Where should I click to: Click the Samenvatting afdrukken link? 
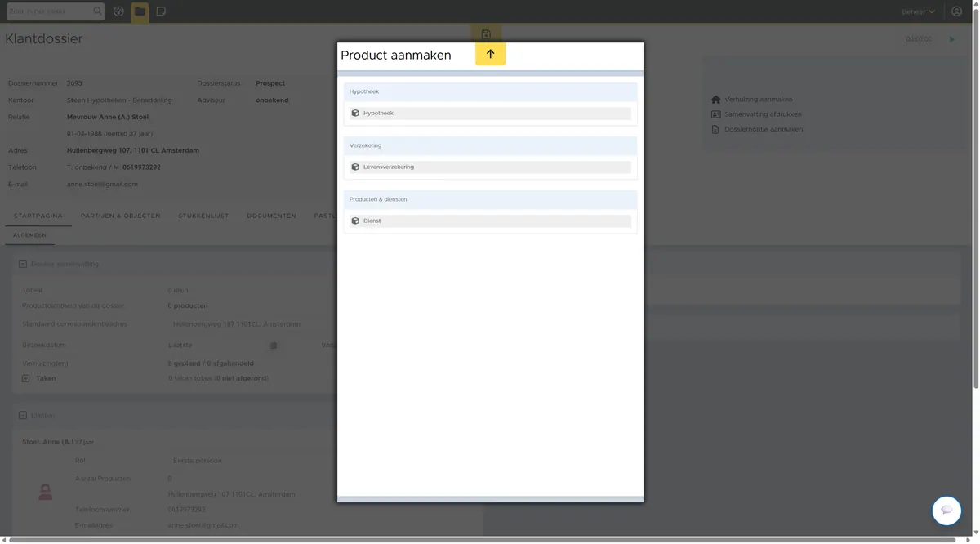pos(764,114)
